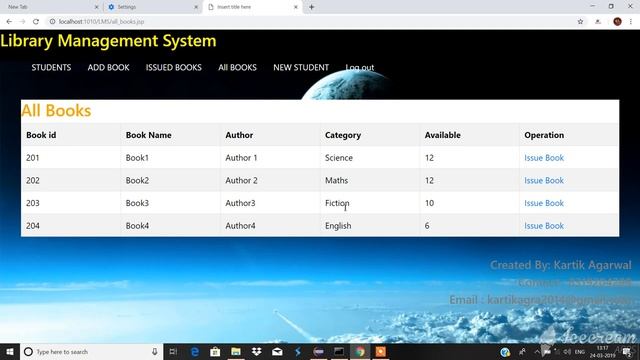Launch Microsoft Edge from the taskbar

pos(195,352)
